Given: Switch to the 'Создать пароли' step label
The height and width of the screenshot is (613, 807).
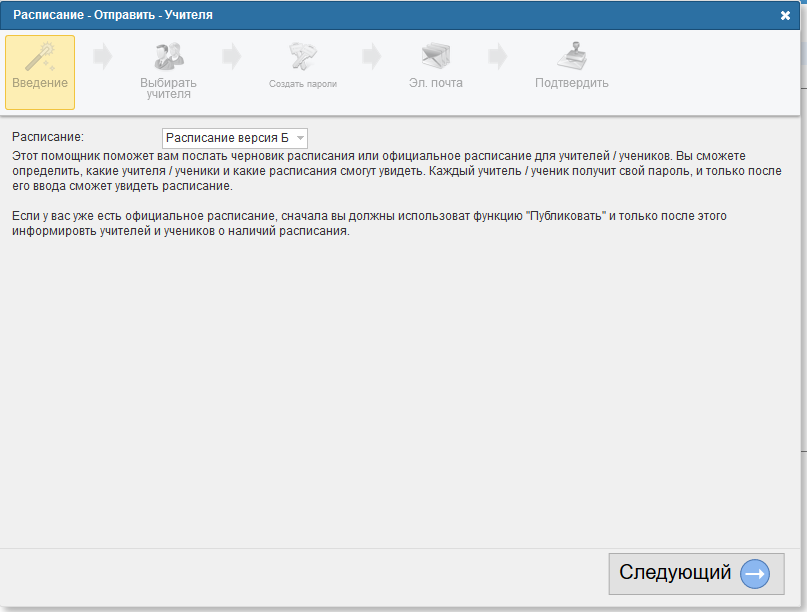Looking at the screenshot, I should (x=303, y=84).
